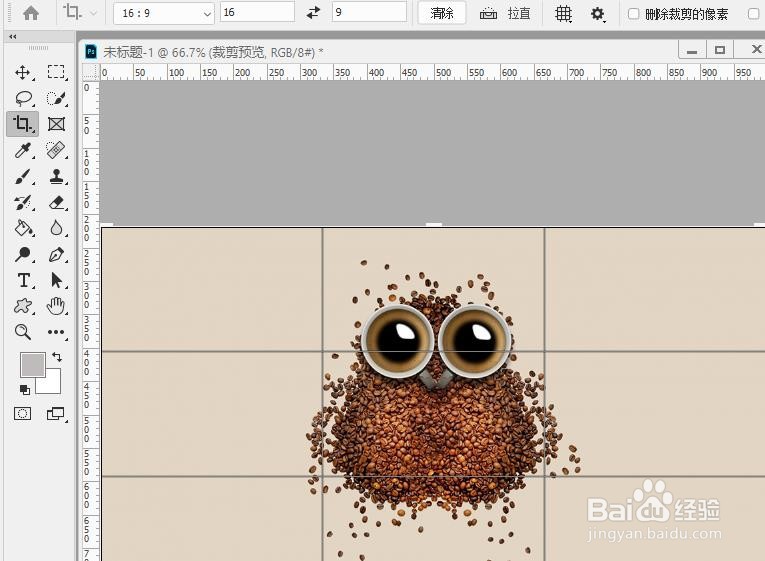
Task: Select the Rectangular Marquee tool
Action: (x=56, y=72)
